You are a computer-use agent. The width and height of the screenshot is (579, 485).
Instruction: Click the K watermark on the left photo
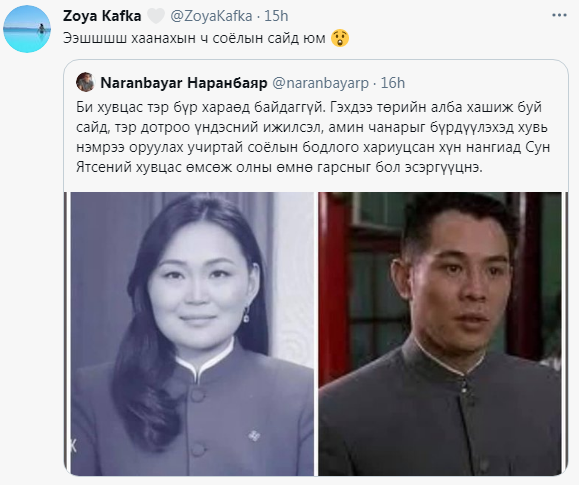(73, 446)
